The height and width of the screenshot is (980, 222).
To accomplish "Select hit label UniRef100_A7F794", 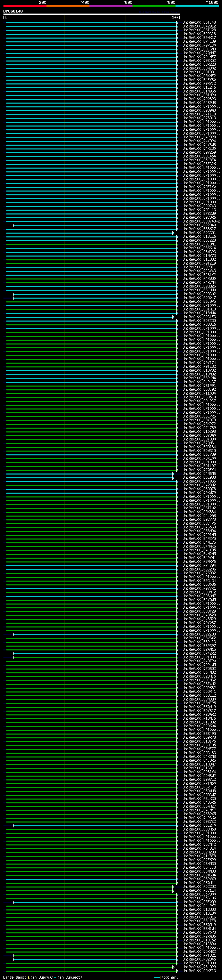I will click(x=199, y=565).
